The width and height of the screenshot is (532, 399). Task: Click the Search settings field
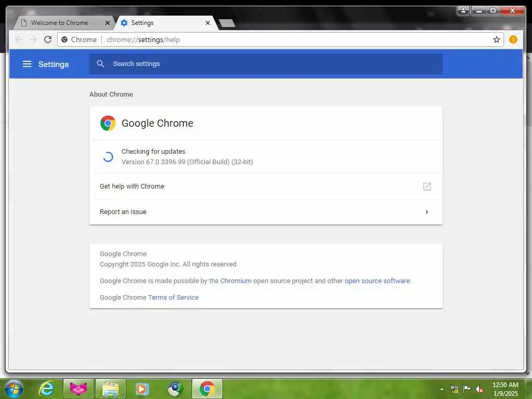tap(266, 64)
